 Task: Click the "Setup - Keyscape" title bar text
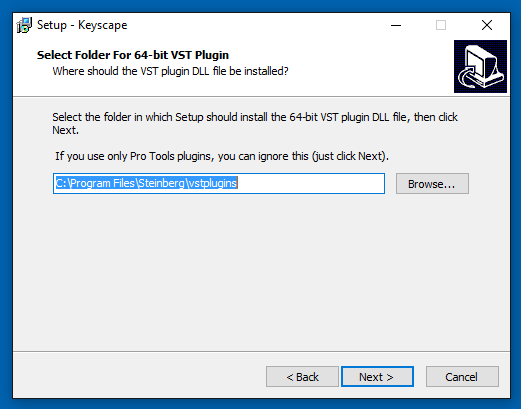(82, 25)
